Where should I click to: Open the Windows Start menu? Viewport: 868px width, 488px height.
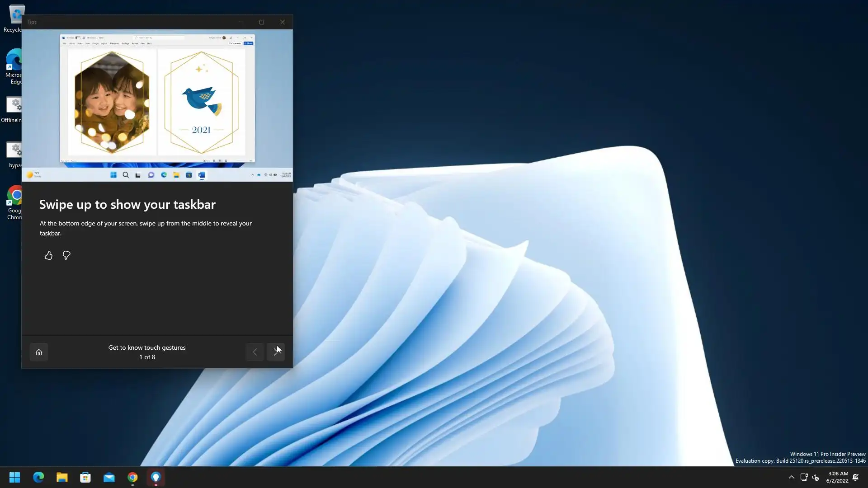coord(14,477)
